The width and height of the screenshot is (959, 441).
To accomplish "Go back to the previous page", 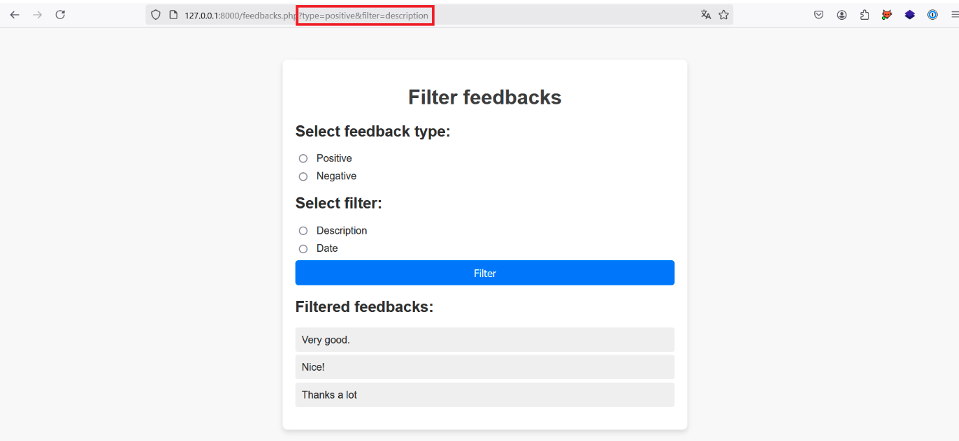I will pos(15,15).
